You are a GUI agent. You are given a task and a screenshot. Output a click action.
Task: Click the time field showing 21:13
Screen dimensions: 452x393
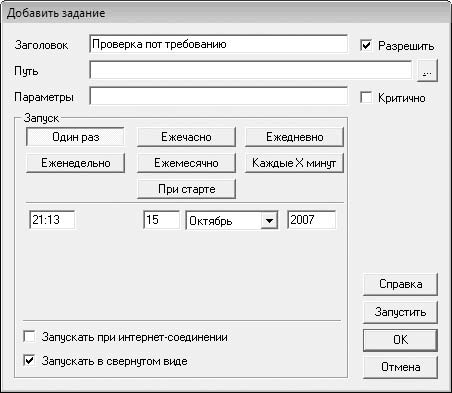pyautogui.click(x=52, y=220)
